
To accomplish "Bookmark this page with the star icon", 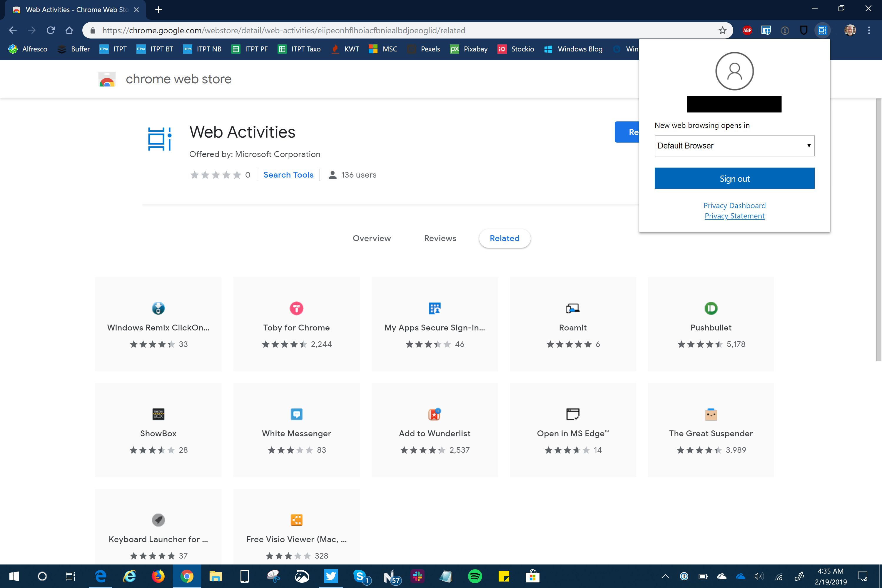I will [x=722, y=30].
